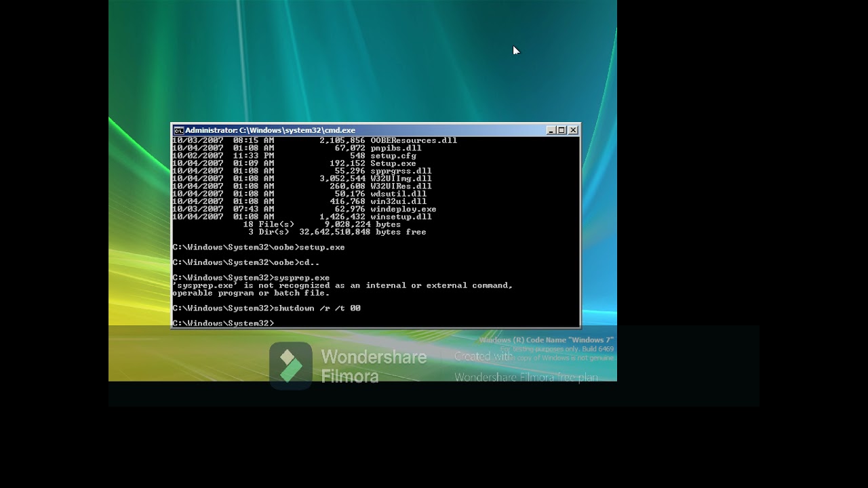Click the Setup.exe file name in listing
The height and width of the screenshot is (488, 868).
tap(393, 163)
